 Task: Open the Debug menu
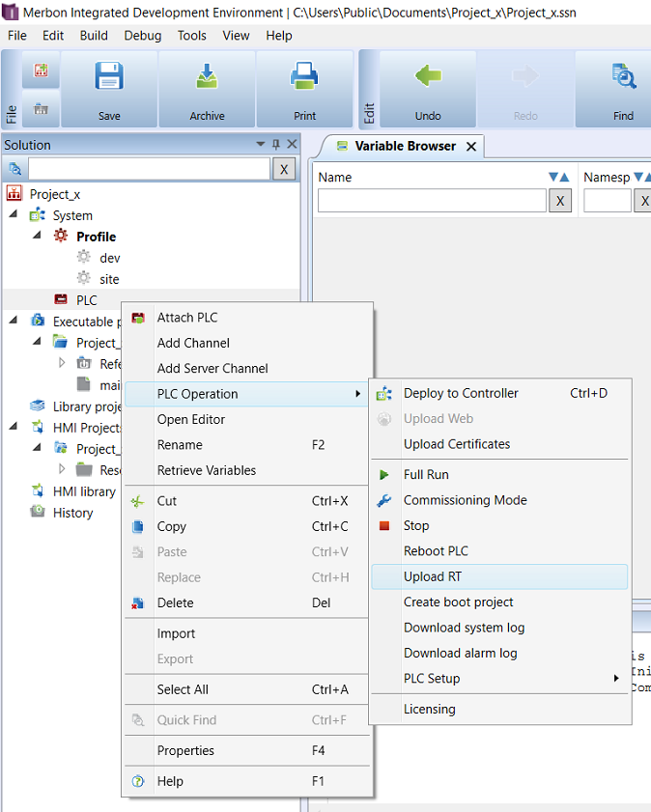pos(142,36)
